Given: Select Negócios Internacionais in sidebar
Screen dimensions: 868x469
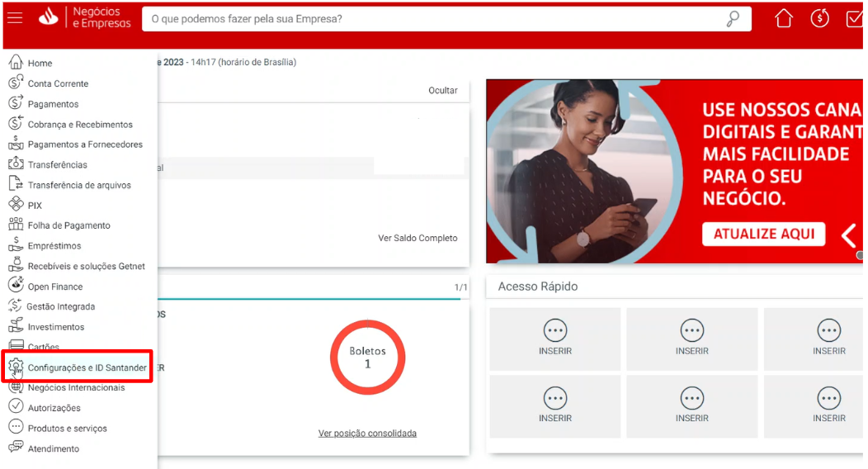Looking at the screenshot, I should click(77, 387).
